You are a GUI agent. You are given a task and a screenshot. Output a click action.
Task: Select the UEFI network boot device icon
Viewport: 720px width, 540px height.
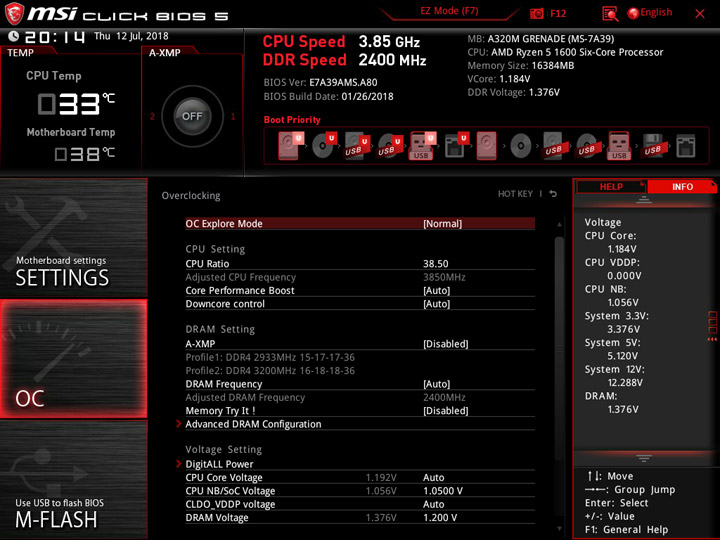456,146
